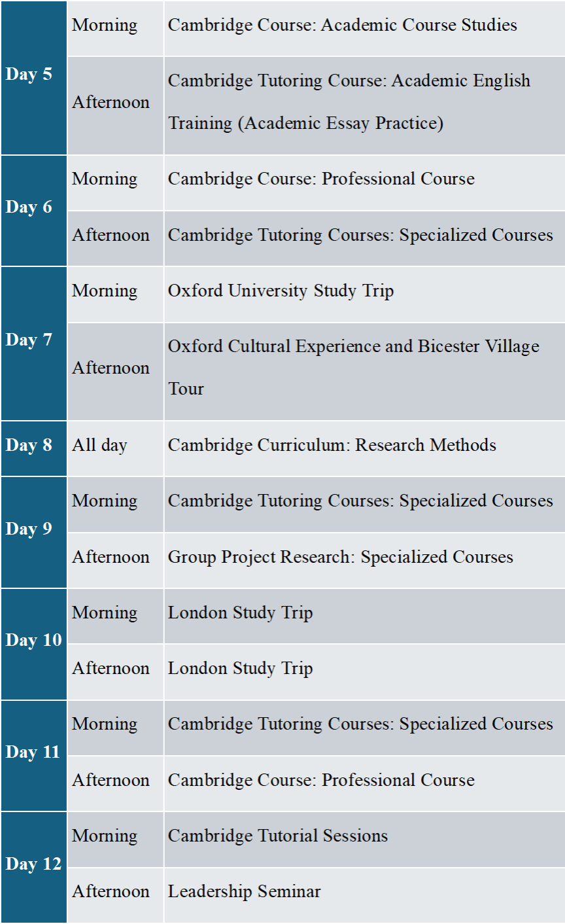Select the Day 10 header cell
The height and width of the screenshot is (924, 565).
click(x=33, y=641)
